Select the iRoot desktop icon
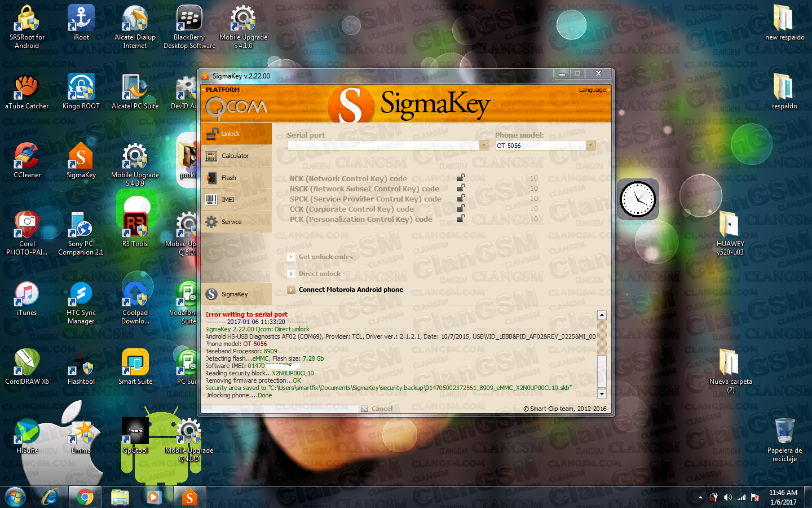This screenshot has width=812, height=508. pos(81,23)
